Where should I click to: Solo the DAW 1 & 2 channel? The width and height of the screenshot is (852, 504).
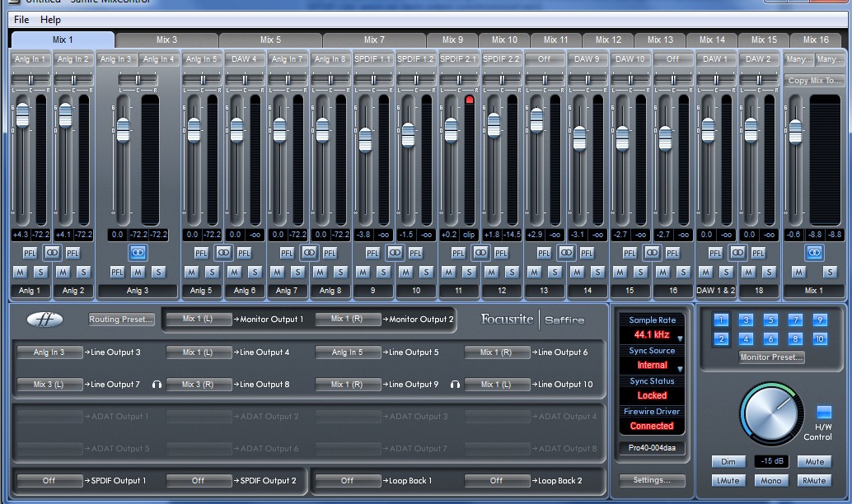pyautogui.click(x=727, y=272)
